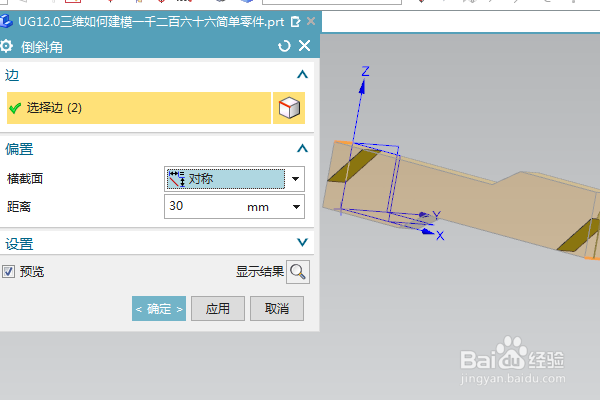Viewport: 600px width, 400px height.
Task: Select the UG12.0 part file tab
Action: (151, 21)
